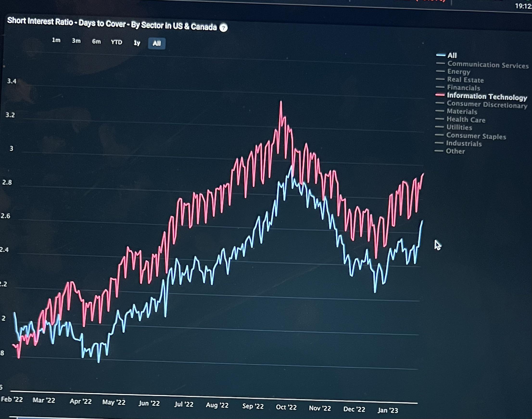Click the All range button
The image size is (532, 419).
click(x=157, y=44)
